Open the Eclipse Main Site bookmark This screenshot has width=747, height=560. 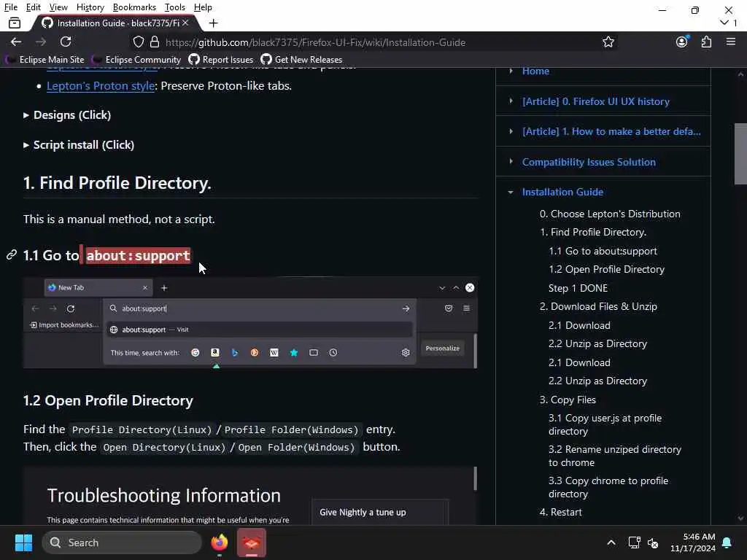point(45,60)
